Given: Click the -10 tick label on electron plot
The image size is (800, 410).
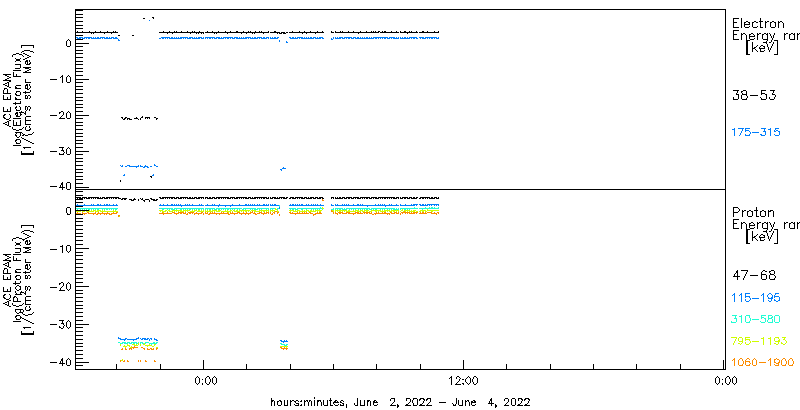Looking at the screenshot, I should coord(60,80).
